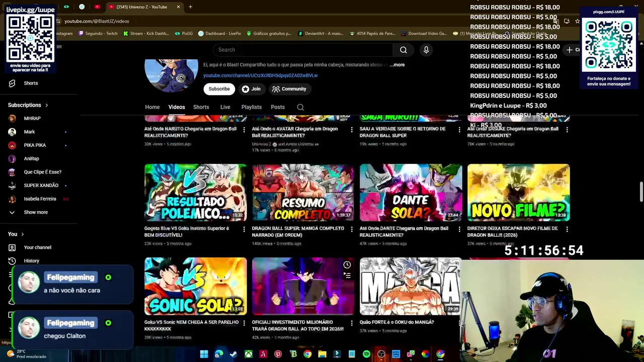Open options menu for Gogeta Blue VS Goku video

pos(244,229)
